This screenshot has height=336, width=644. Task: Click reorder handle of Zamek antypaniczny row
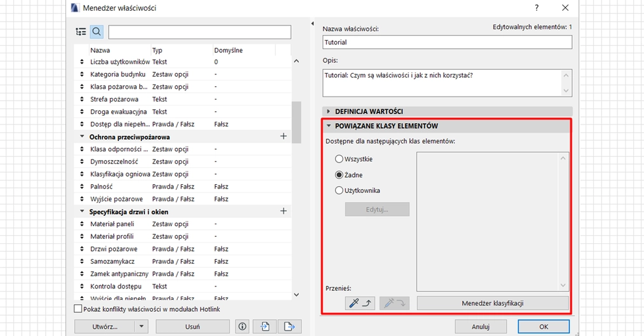(81, 274)
